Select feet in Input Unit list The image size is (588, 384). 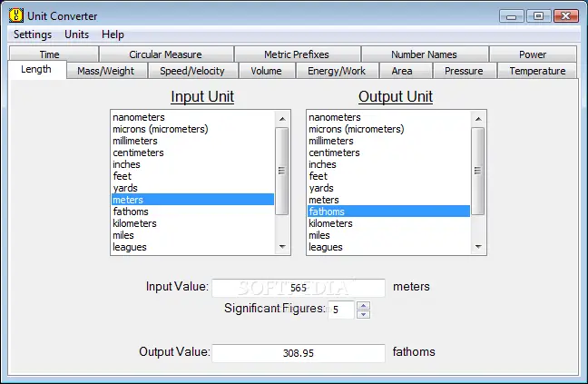point(192,176)
